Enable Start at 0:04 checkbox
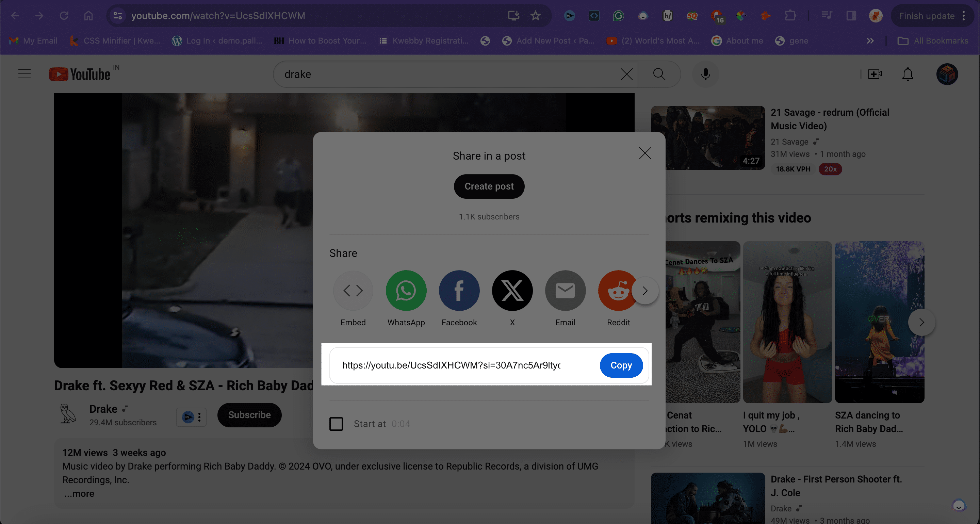This screenshot has width=980, height=524. [x=336, y=424]
